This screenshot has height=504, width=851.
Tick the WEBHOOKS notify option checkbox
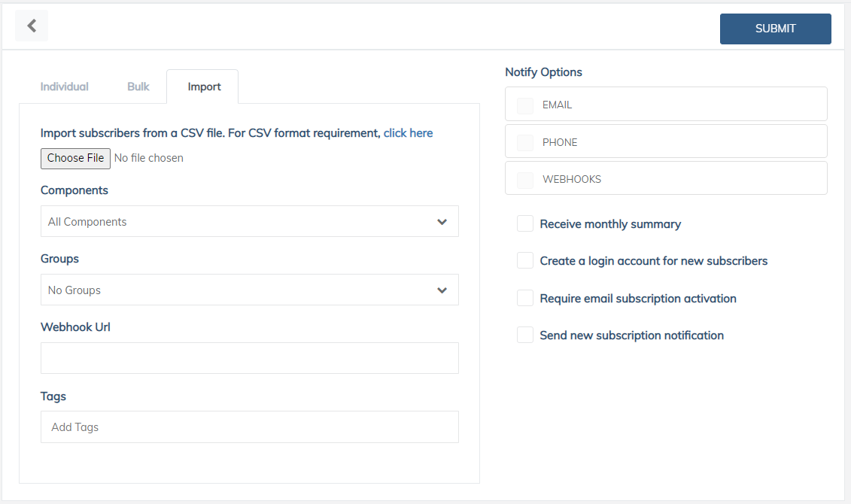click(524, 180)
